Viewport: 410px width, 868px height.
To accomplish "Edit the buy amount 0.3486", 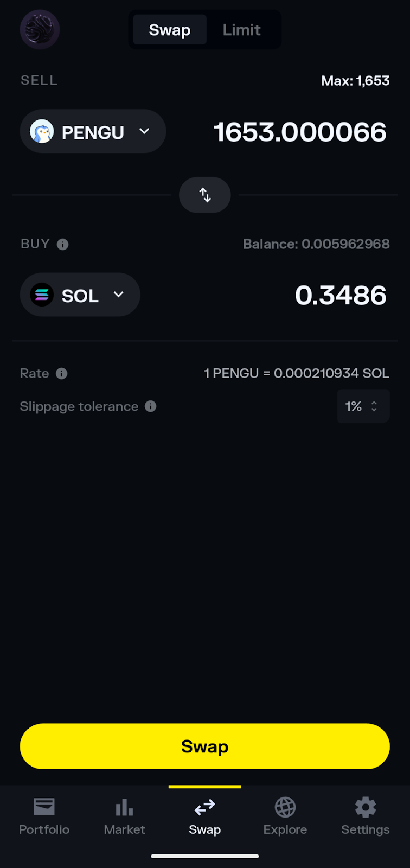I will pos(341,296).
